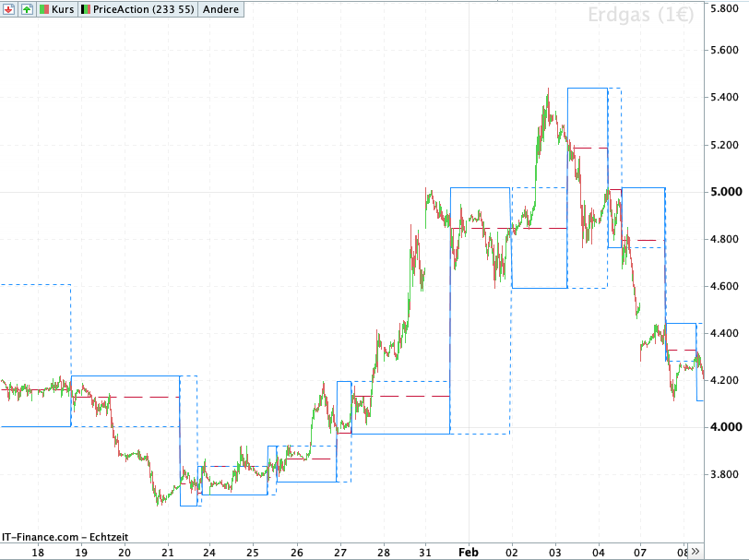Click the date label 04
749x560 pixels.
[x=599, y=553]
